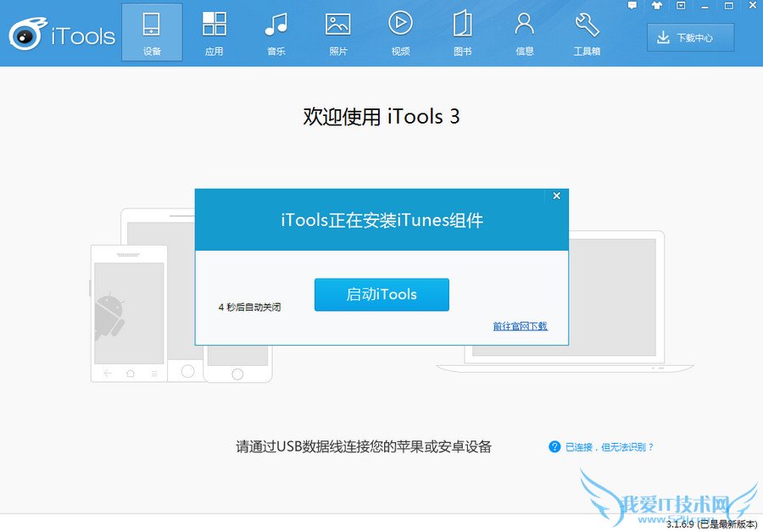Open the 工具箱 (Toolbox) tab
This screenshot has height=532, width=763.
tap(587, 32)
